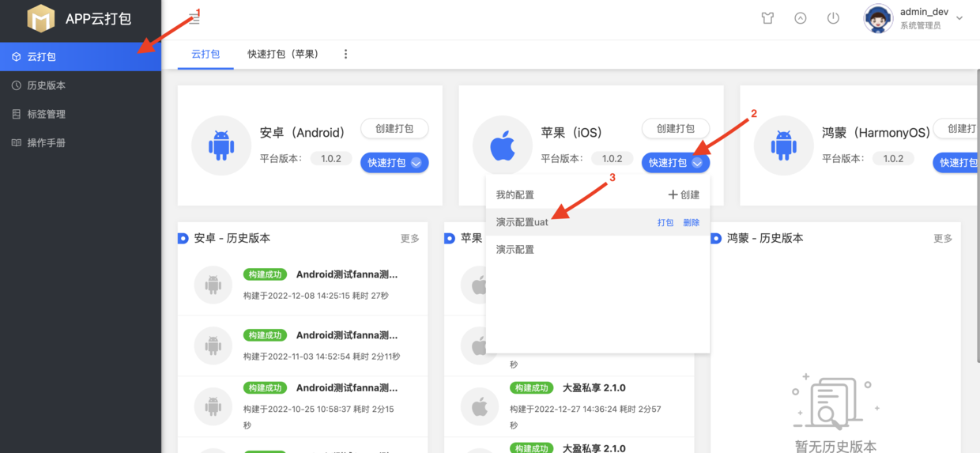Screen dimensions: 980x453
Task: Click Android icon of 2022-12-08 build
Action: (213, 285)
